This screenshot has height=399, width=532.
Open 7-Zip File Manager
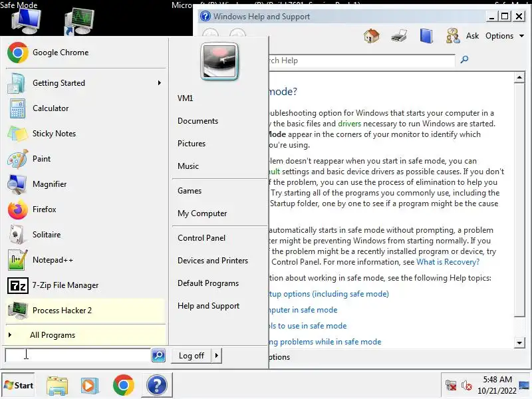[x=85, y=285]
